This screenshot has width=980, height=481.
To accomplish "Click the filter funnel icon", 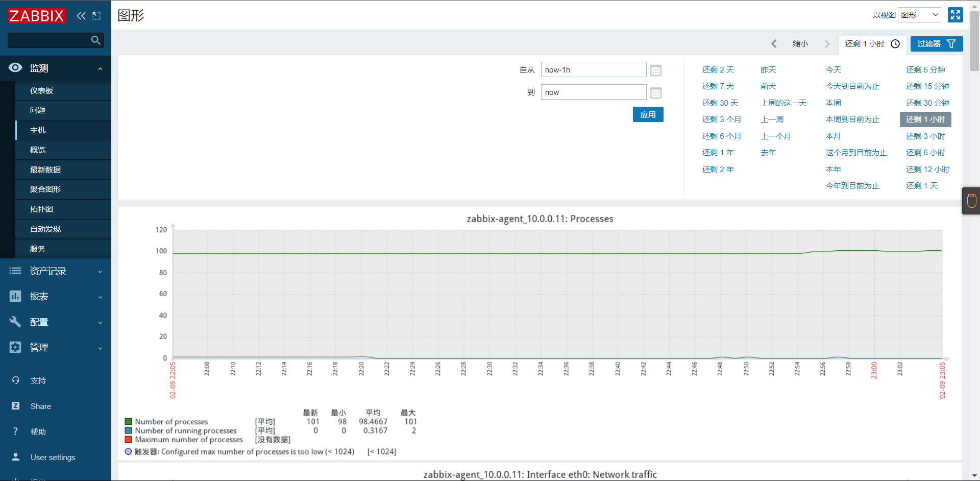I will point(951,44).
